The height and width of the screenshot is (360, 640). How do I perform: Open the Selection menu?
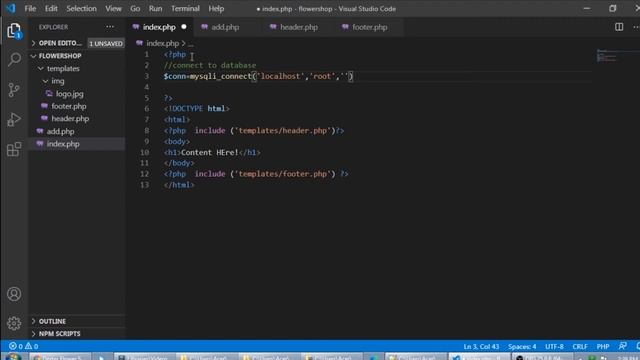tap(81, 9)
